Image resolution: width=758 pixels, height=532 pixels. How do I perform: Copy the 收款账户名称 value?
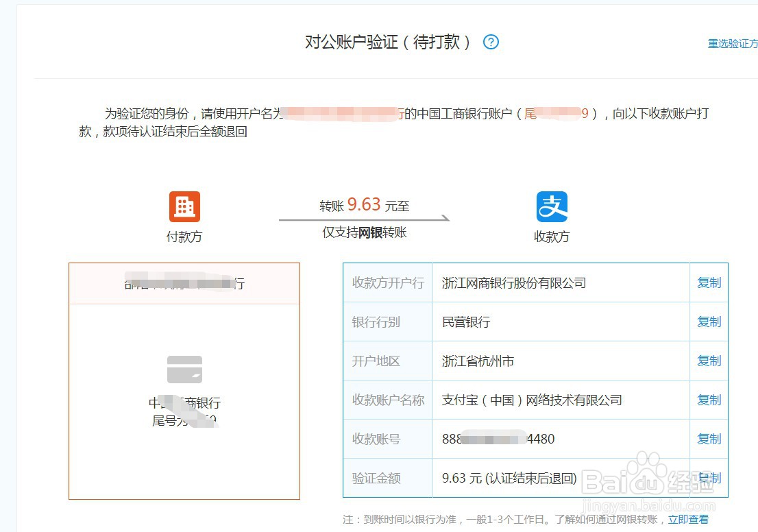tap(709, 400)
